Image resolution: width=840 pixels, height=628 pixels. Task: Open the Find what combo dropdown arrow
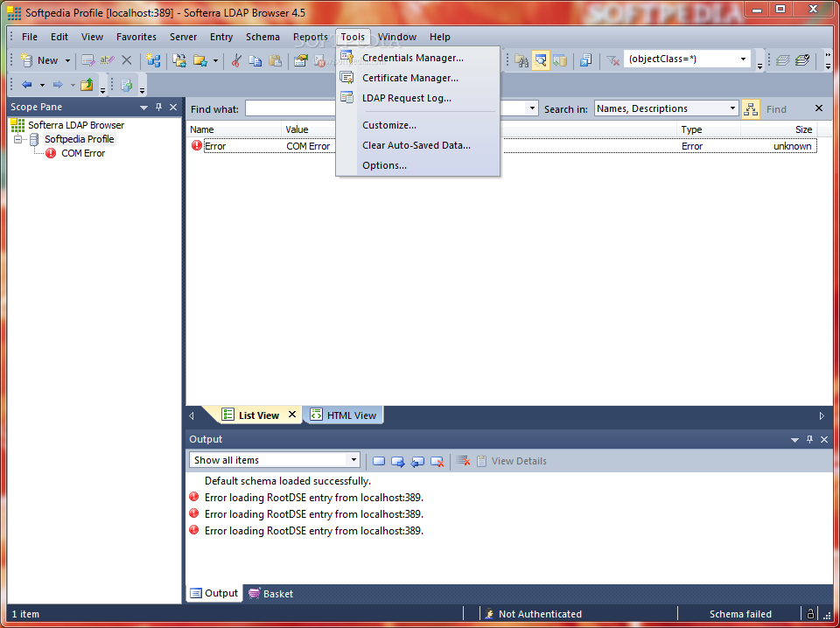532,108
